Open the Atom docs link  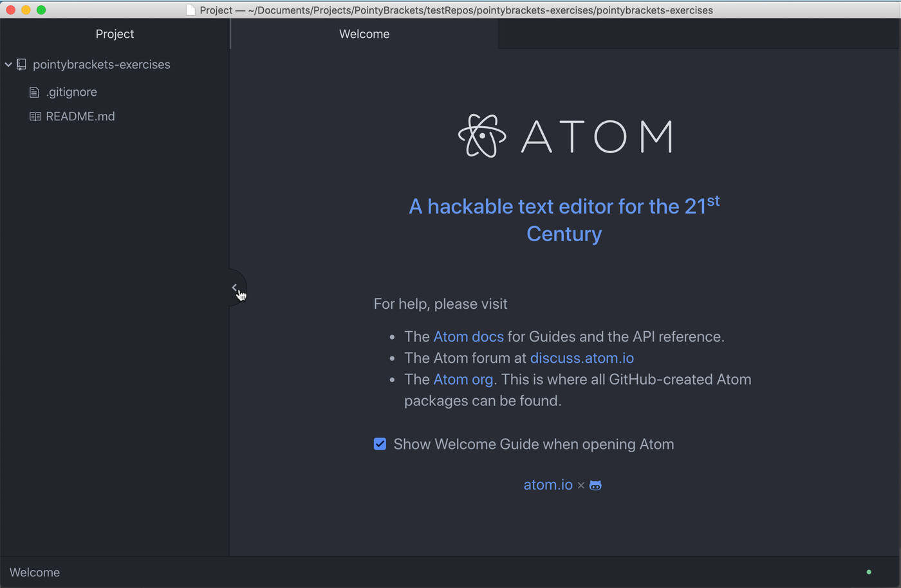click(468, 336)
